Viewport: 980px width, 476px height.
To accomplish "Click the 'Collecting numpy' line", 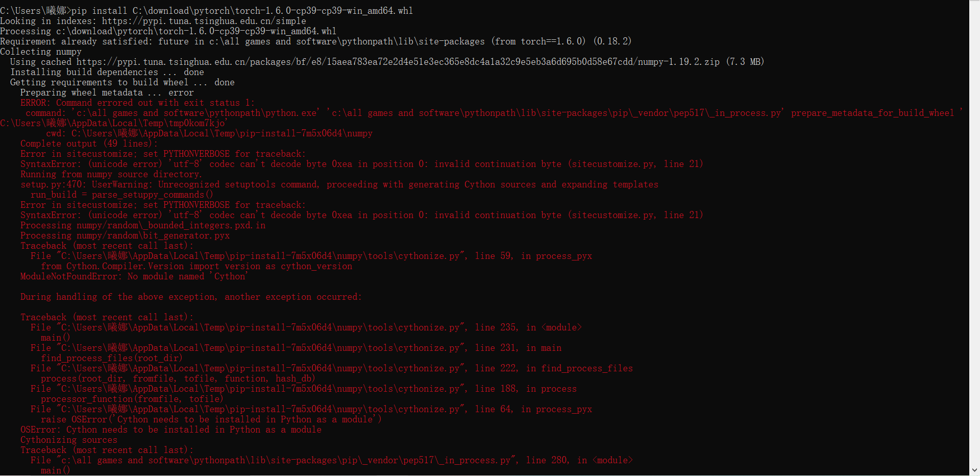I will (x=41, y=52).
